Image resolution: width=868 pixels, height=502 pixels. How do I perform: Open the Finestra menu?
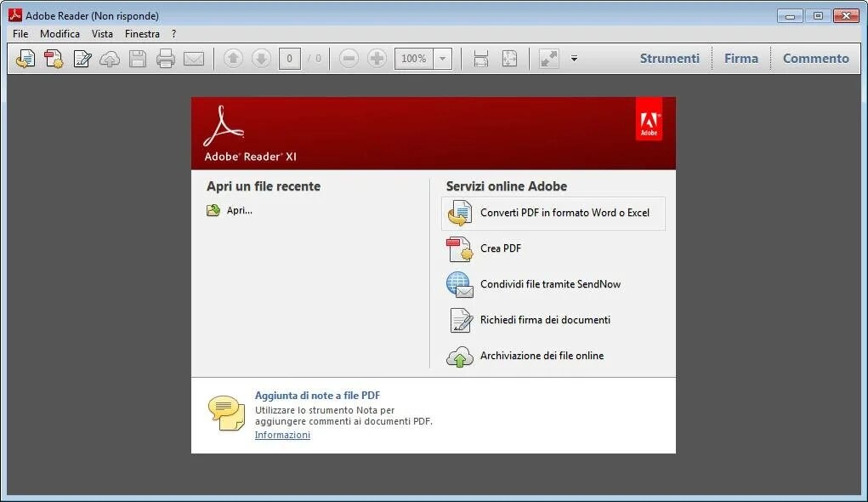point(142,34)
